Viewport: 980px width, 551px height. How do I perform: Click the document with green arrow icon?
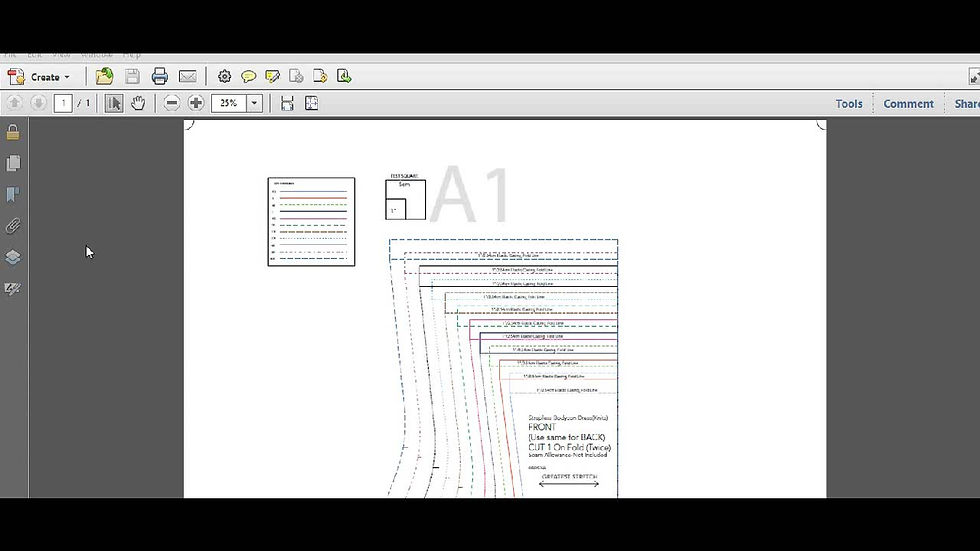tap(344, 76)
